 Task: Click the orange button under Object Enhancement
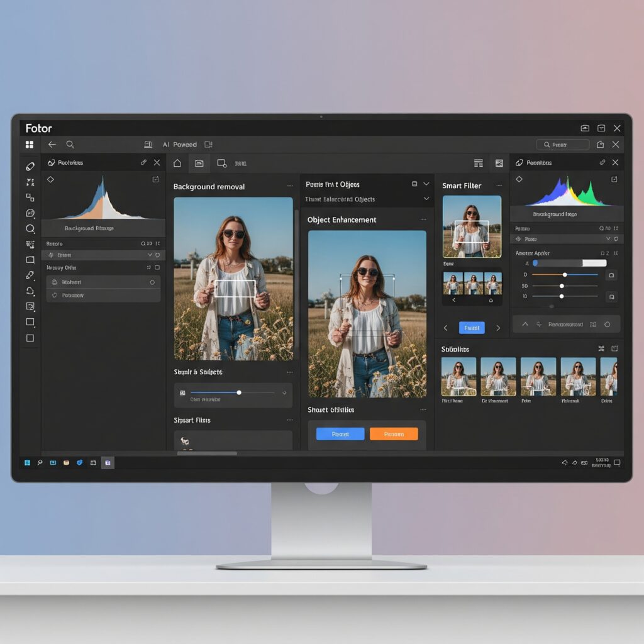[x=394, y=434]
